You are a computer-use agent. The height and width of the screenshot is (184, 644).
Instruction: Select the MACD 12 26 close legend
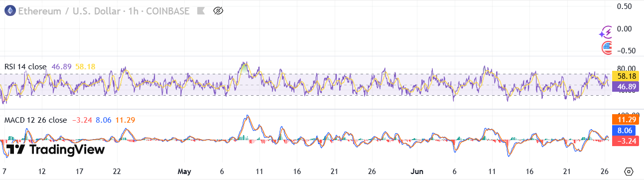pyautogui.click(x=35, y=120)
